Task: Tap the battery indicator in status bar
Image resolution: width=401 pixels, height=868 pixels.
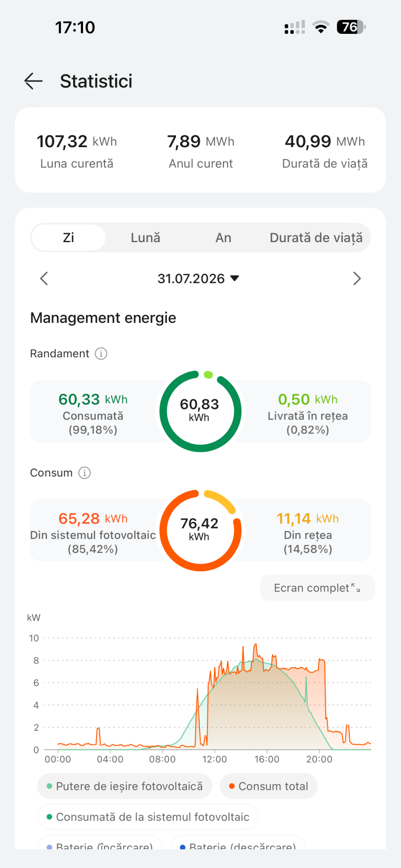Action: click(x=351, y=27)
